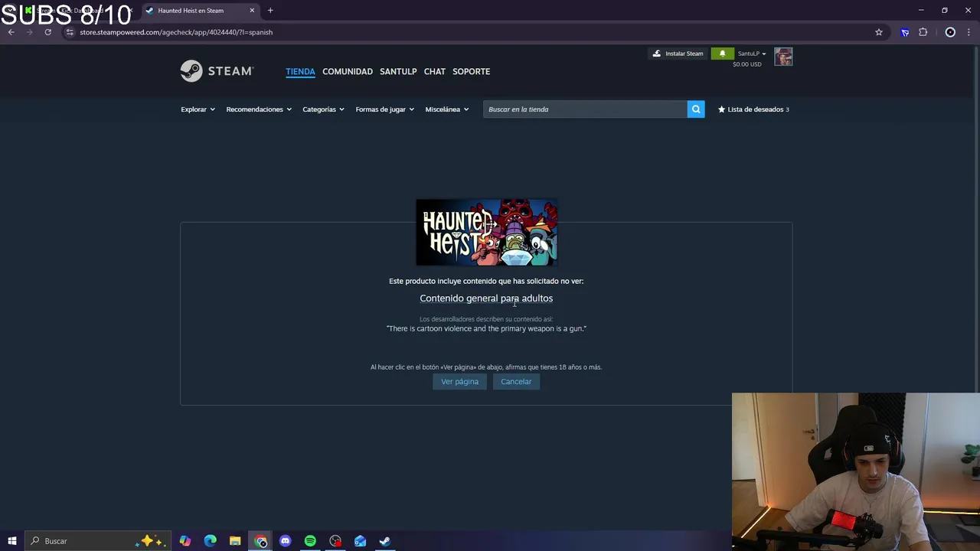980x551 pixels.
Task: Open File Explorer from the taskbar
Action: pos(235,541)
